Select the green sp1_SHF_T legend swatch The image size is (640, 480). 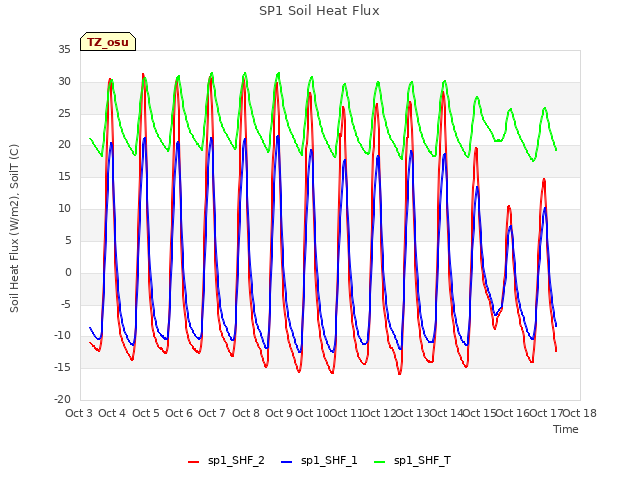(x=380, y=462)
